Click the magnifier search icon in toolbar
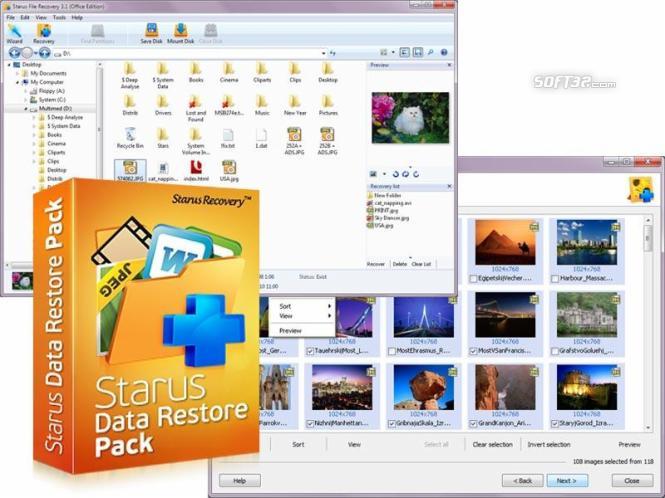This screenshot has width=665, height=498. click(431, 52)
